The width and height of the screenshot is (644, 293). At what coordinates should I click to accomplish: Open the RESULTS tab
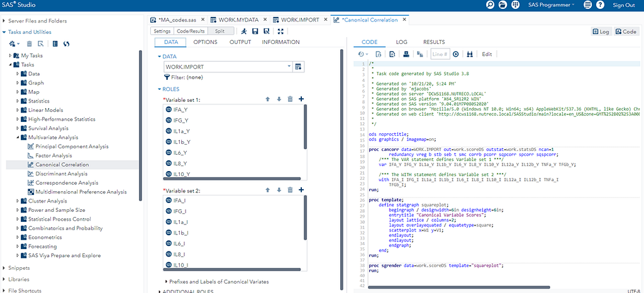click(433, 42)
